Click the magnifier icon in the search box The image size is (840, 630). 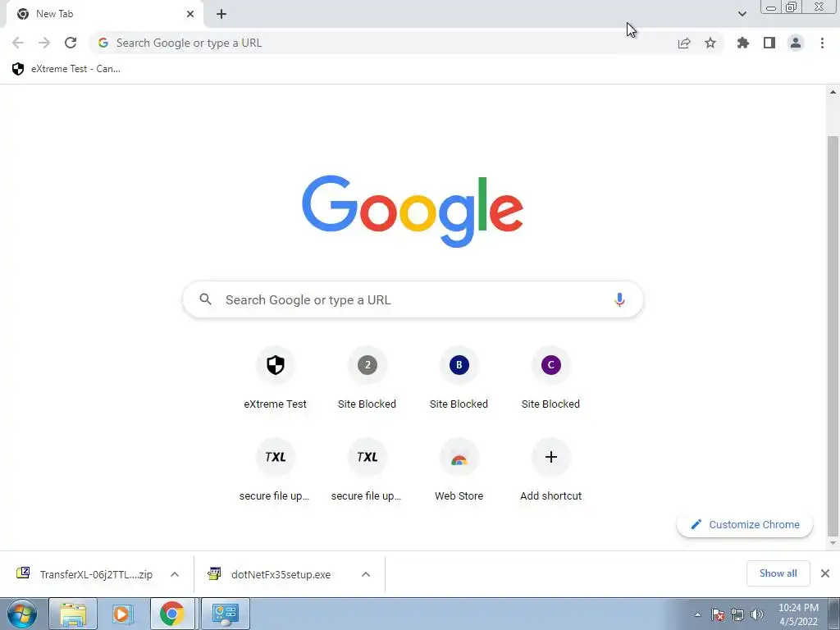(x=205, y=299)
